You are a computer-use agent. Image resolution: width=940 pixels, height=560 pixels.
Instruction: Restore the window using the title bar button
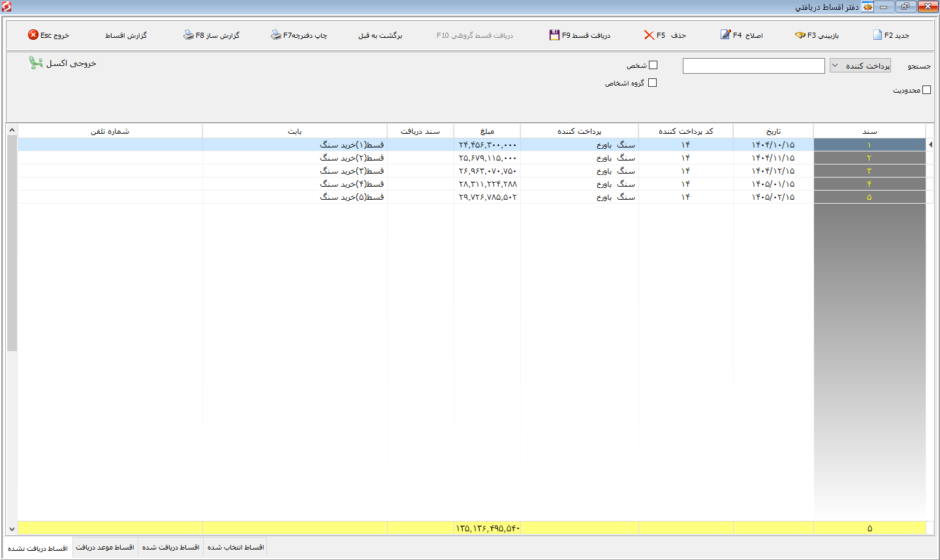tap(905, 7)
